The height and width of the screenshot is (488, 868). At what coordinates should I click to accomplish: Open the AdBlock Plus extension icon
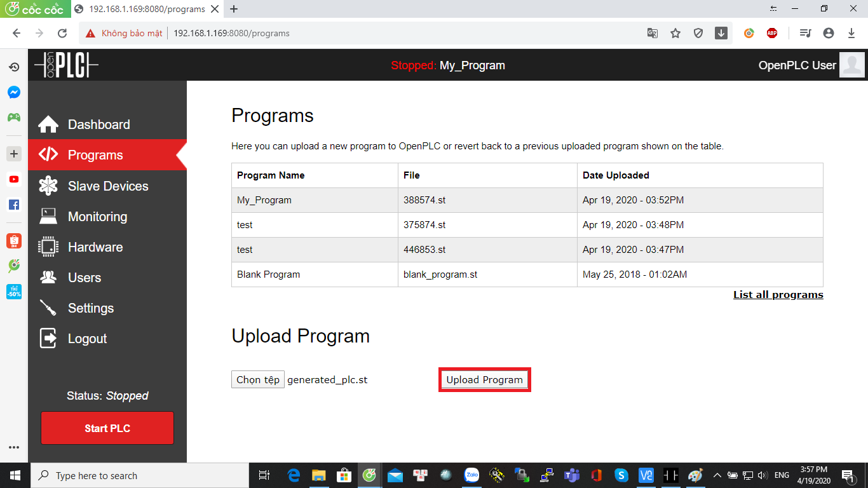pyautogui.click(x=772, y=33)
